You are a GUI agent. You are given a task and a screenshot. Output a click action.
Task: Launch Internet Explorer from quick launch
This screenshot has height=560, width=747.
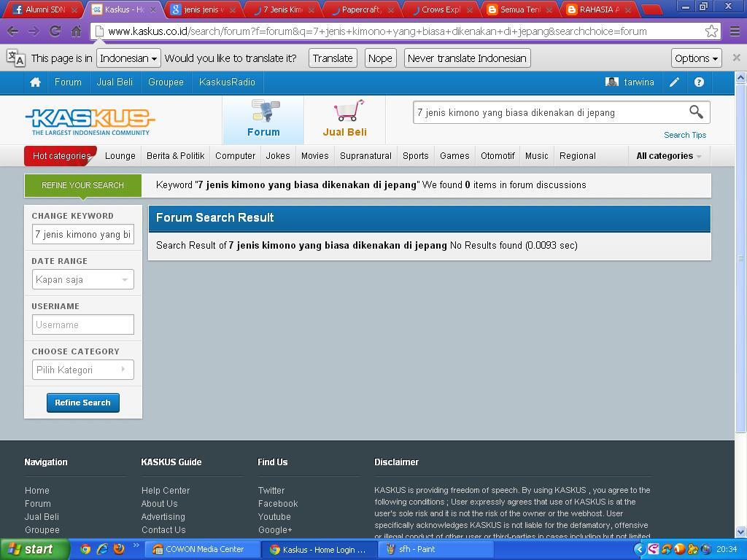[x=102, y=549]
